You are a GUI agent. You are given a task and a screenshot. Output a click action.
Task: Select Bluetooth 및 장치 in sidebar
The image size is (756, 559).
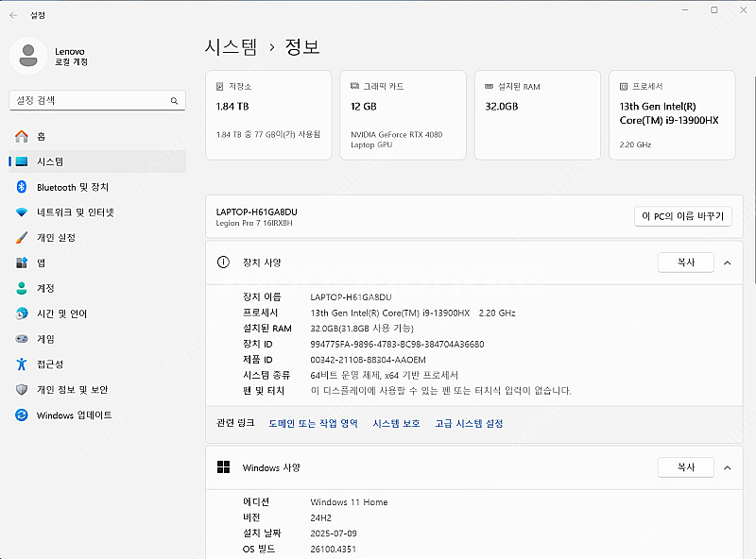[x=97, y=187]
